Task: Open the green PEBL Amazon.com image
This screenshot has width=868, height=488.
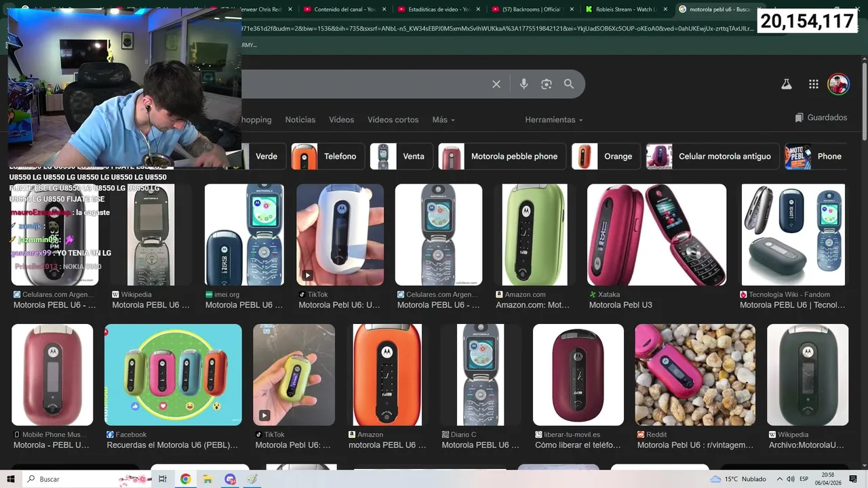Action: pos(534,235)
